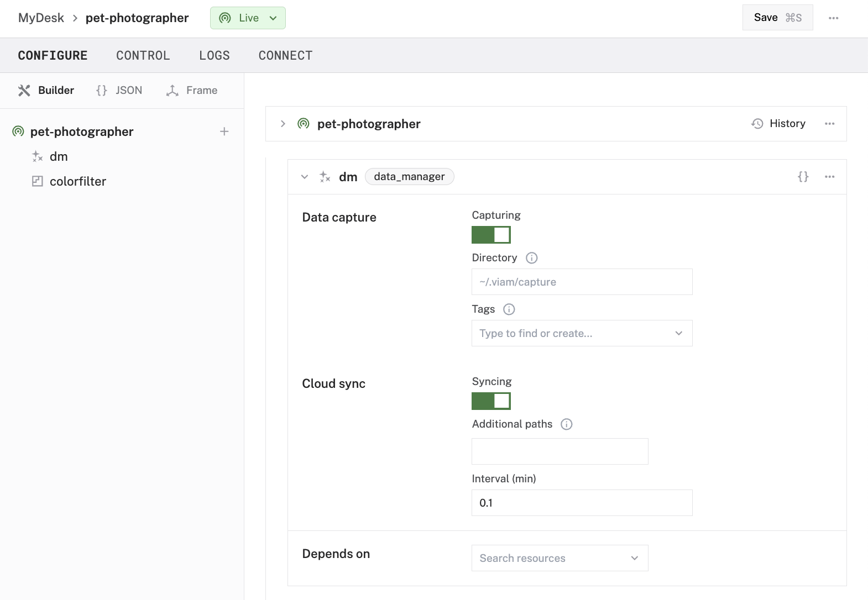
Task: Click info icon next to Additional paths
Action: pos(566,424)
